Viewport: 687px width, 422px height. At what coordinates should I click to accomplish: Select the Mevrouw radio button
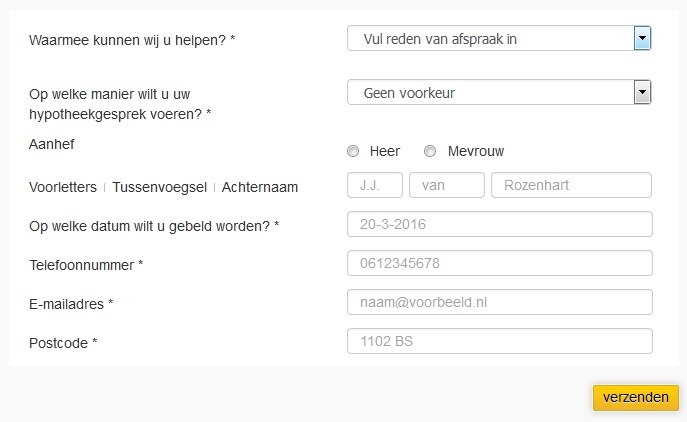pos(430,151)
